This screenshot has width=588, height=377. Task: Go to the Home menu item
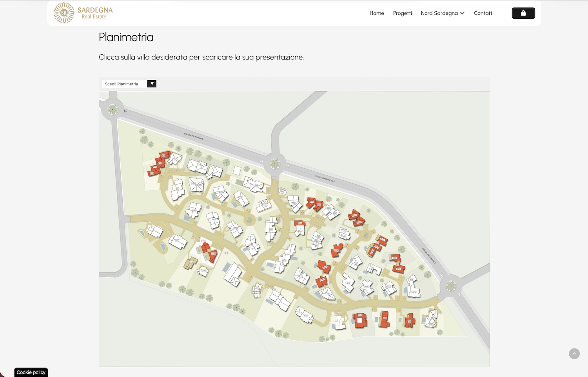click(377, 13)
